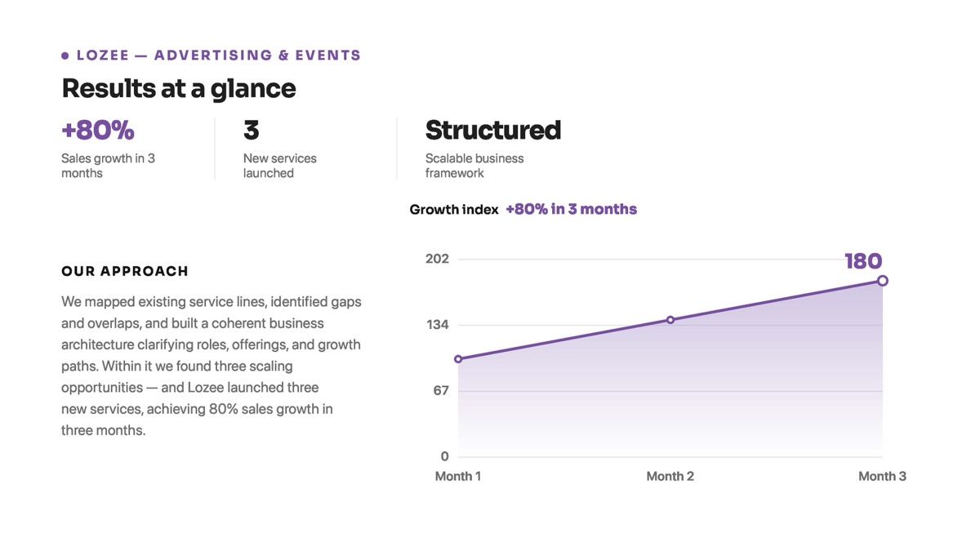This screenshot has width=980, height=551.
Task: Click the 180 value label on chart
Action: pyautogui.click(x=863, y=261)
